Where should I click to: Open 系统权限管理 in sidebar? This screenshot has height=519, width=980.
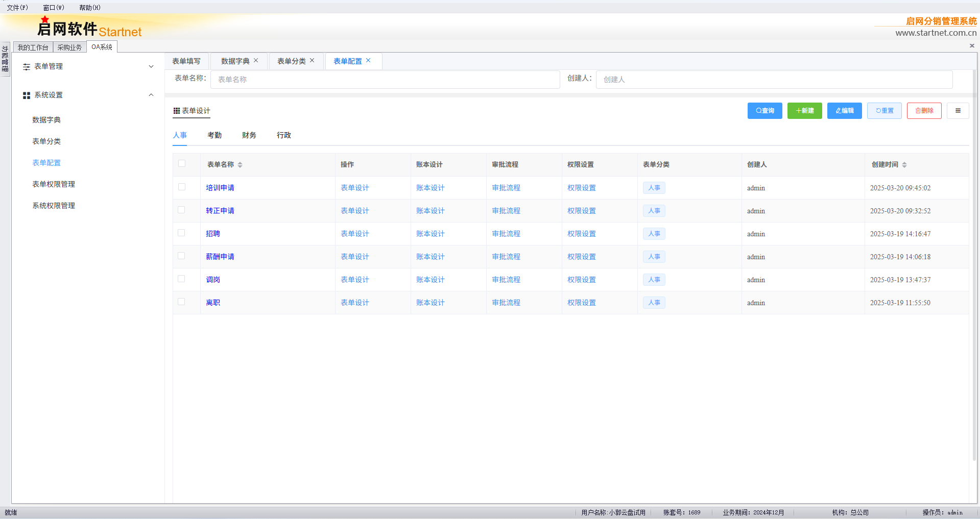54,206
